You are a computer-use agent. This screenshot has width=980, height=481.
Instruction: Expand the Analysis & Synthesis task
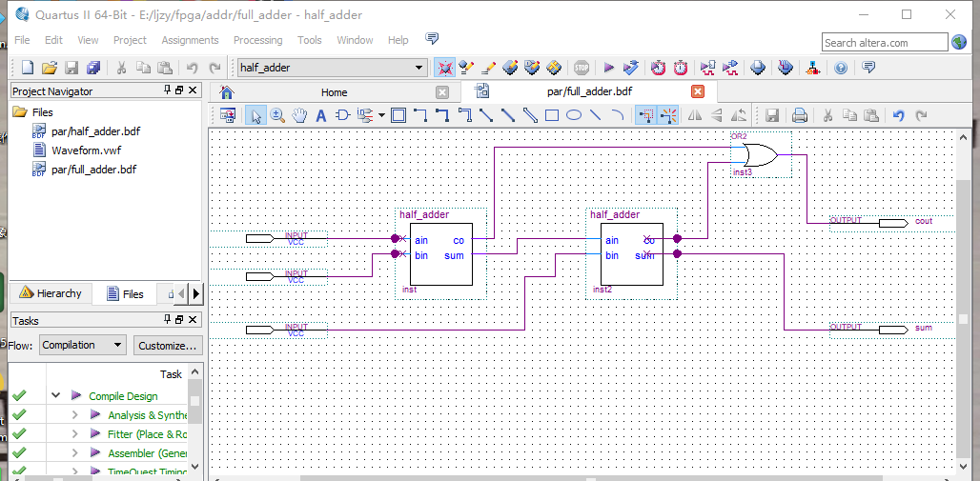75,414
